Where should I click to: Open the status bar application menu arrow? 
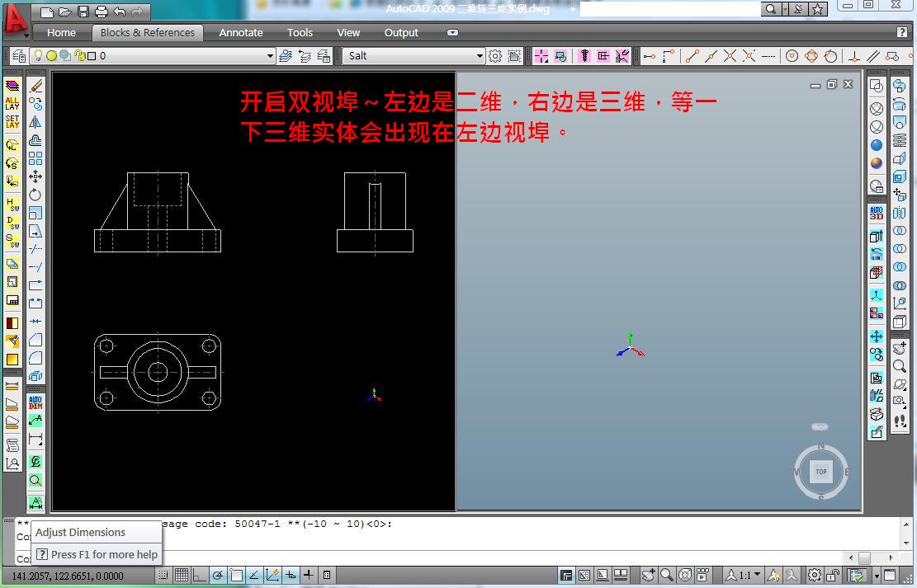pos(876,576)
